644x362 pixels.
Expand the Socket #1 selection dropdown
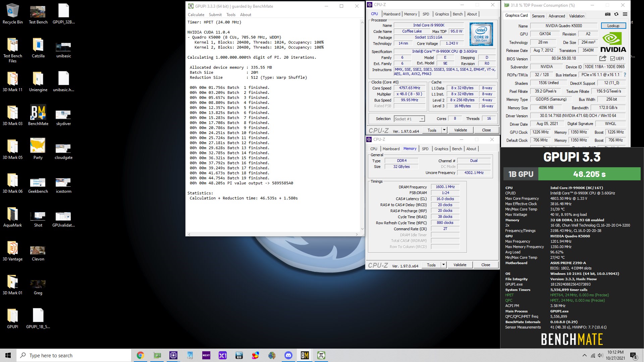422,119
